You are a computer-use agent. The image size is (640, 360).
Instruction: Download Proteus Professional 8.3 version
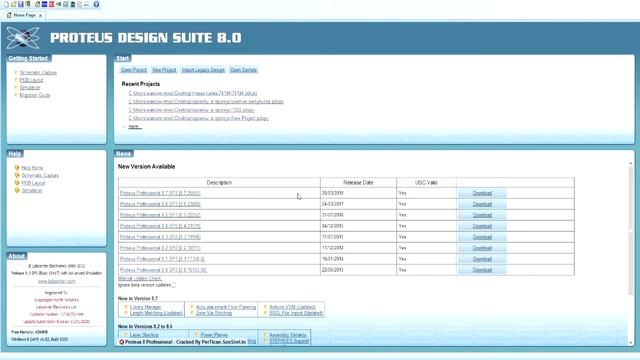pos(482,237)
